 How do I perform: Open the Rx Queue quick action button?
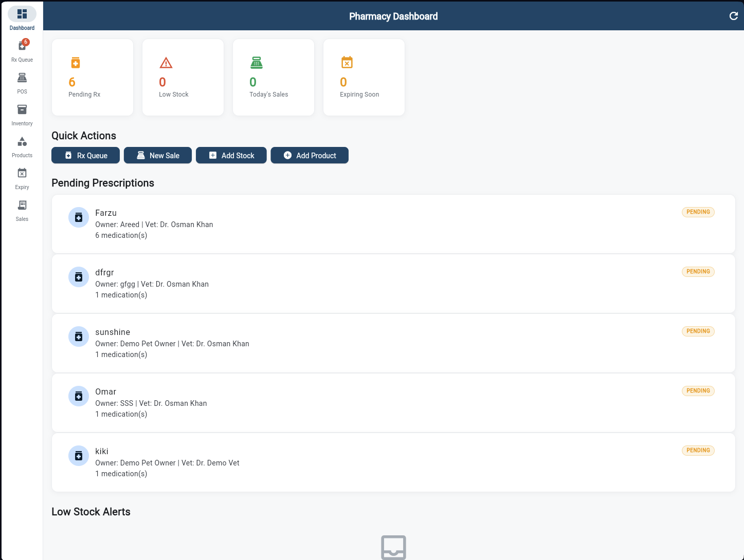85,155
